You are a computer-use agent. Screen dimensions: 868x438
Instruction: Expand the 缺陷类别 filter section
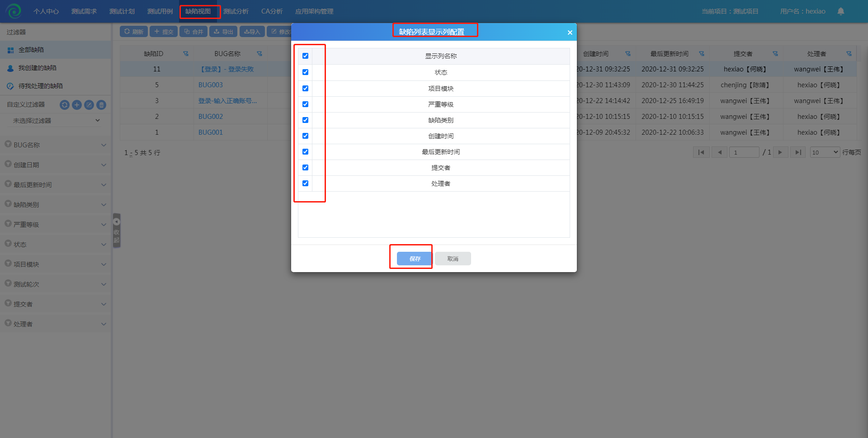[x=55, y=205]
